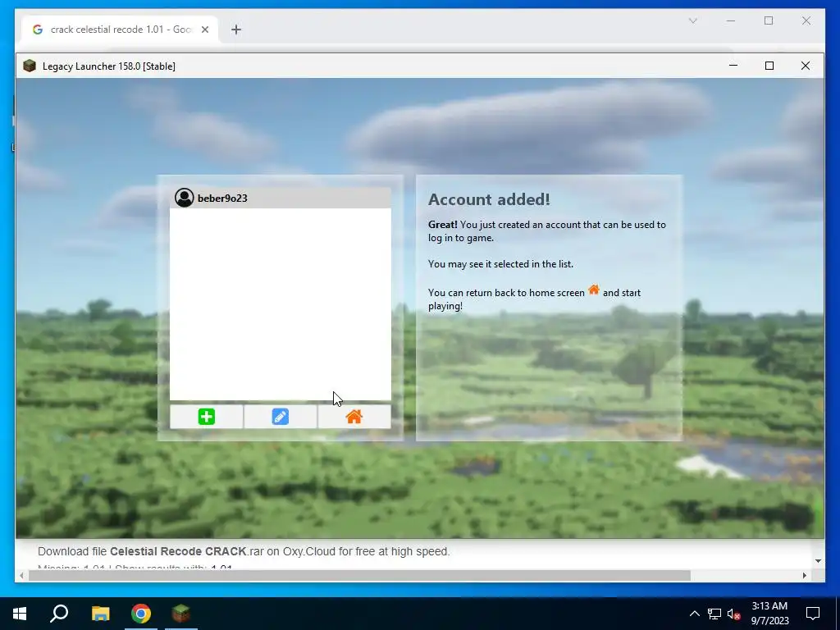Click the Account added! heading

489,199
